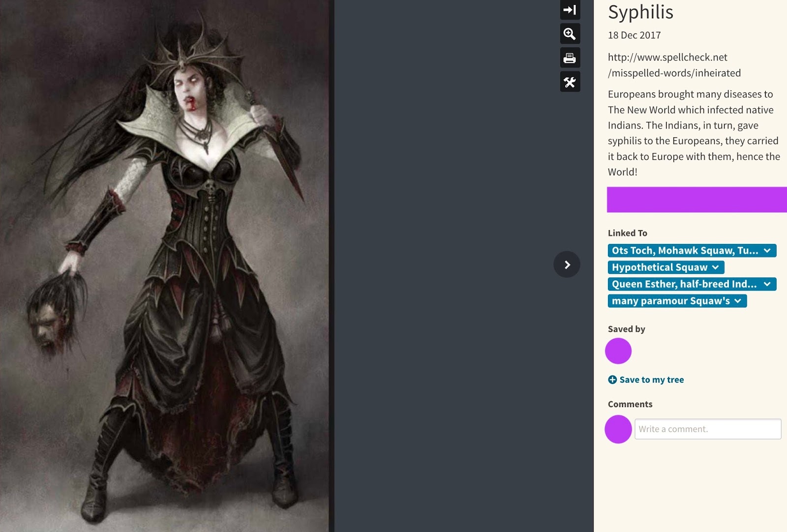Click the Linked To heading
This screenshot has width=787, height=532.
pos(628,233)
